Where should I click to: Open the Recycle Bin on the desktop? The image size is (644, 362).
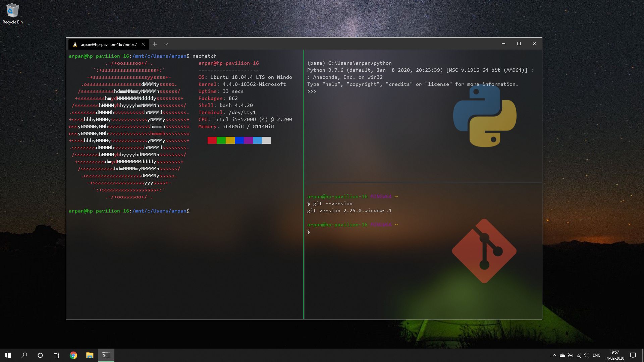tap(12, 11)
